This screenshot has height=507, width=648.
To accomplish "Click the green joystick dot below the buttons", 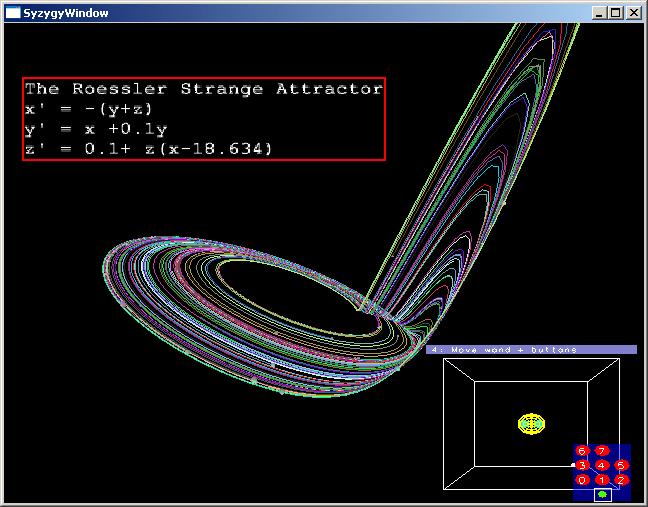I will tap(602, 494).
